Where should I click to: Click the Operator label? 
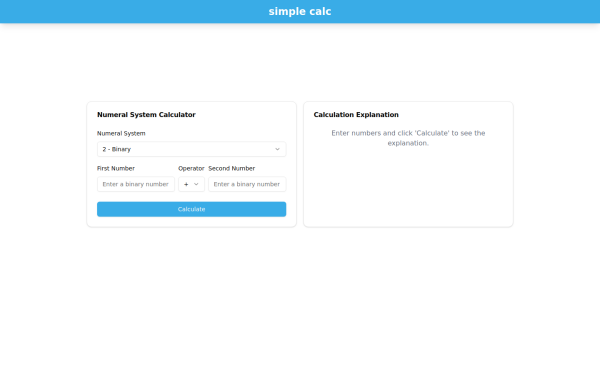191,168
